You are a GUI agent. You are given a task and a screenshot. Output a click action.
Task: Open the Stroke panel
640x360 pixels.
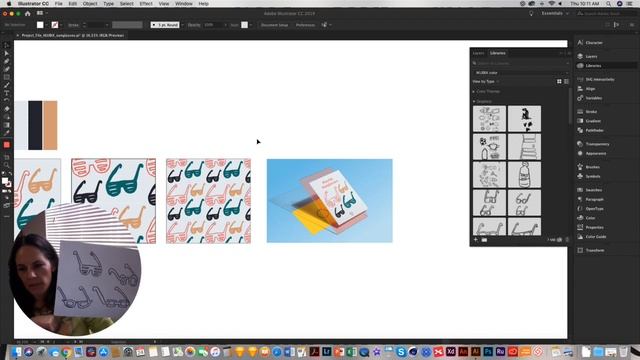tap(587, 111)
